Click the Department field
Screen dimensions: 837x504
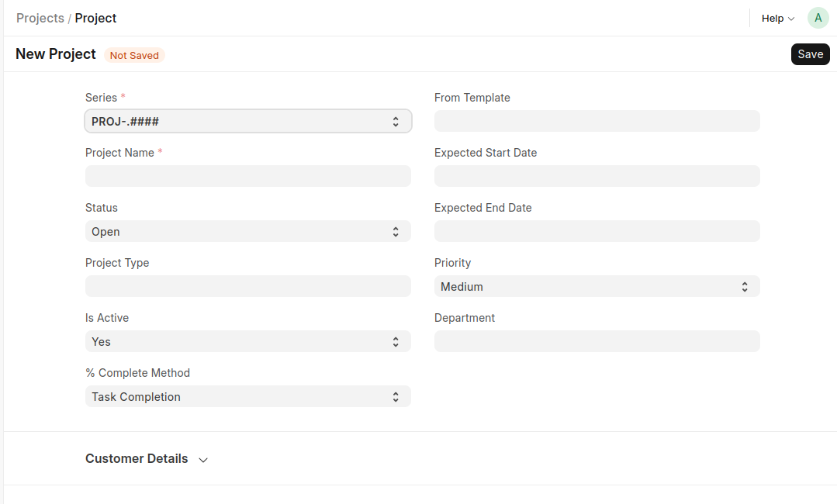point(597,341)
